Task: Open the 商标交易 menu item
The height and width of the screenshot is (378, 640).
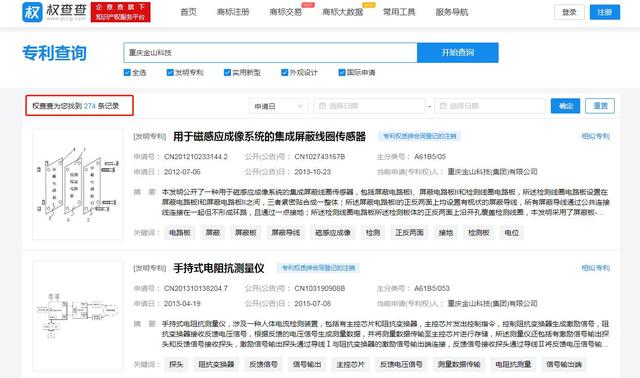Action: pyautogui.click(x=286, y=12)
